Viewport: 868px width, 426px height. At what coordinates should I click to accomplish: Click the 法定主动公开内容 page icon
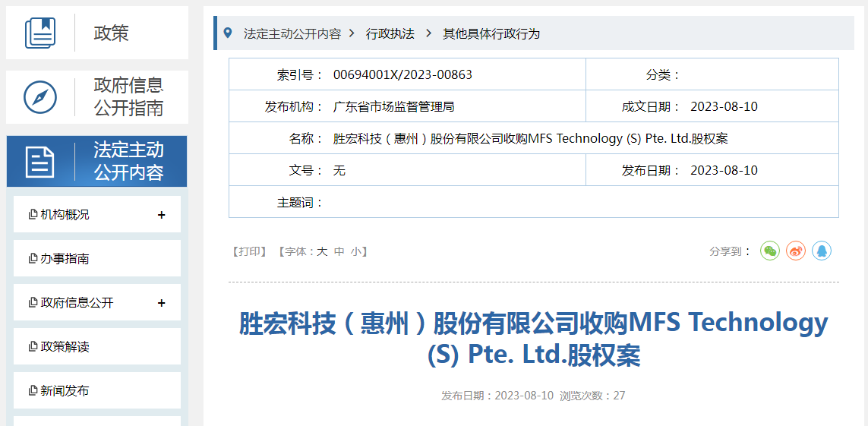[x=39, y=162]
